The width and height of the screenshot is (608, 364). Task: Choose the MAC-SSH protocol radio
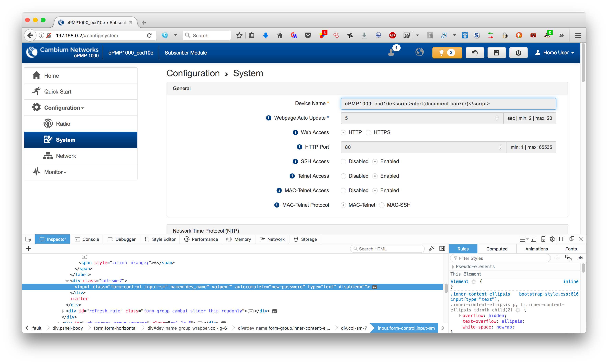[382, 205]
